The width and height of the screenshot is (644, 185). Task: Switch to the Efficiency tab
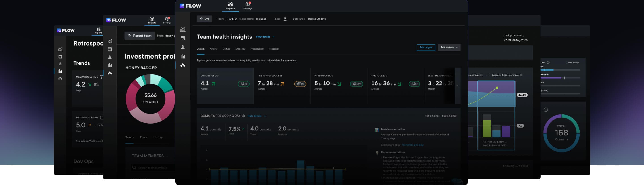click(x=240, y=49)
